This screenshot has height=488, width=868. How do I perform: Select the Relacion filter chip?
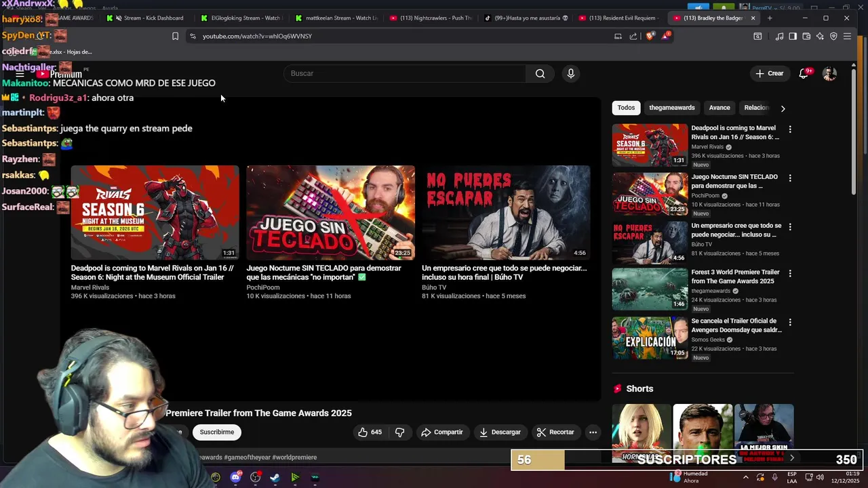coord(756,108)
